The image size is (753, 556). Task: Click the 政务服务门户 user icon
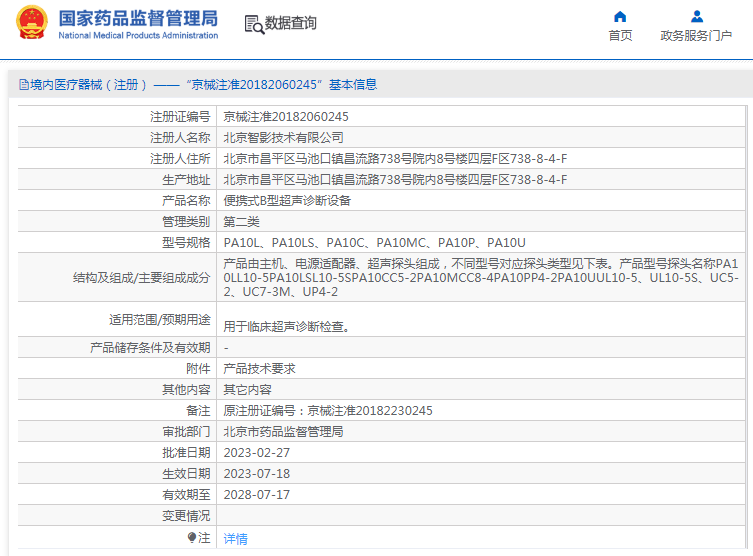[x=697, y=17]
